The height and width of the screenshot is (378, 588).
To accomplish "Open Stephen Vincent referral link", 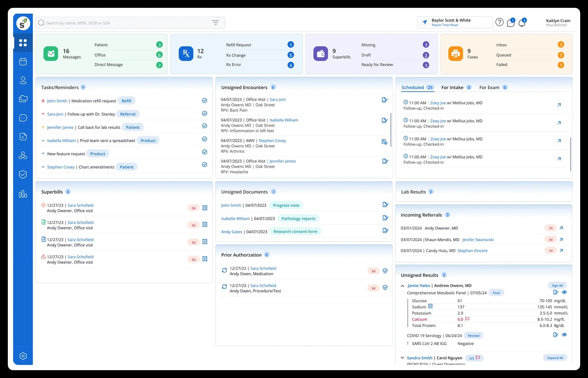I will pyautogui.click(x=472, y=251).
